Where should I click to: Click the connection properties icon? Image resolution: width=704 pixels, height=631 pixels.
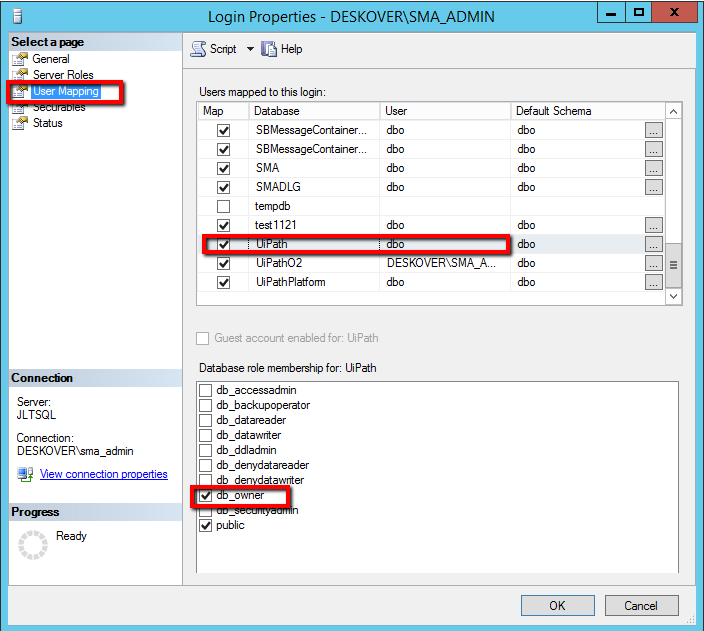[x=26, y=474]
